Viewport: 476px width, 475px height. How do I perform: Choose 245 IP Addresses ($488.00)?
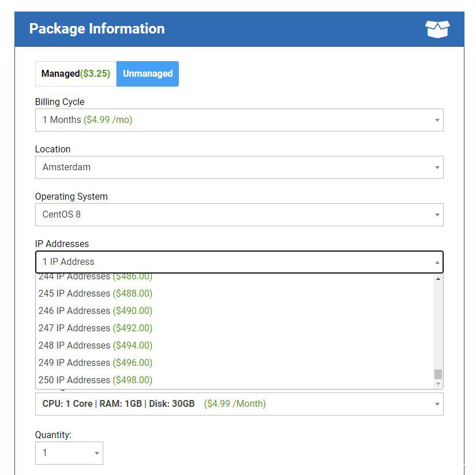tap(95, 293)
